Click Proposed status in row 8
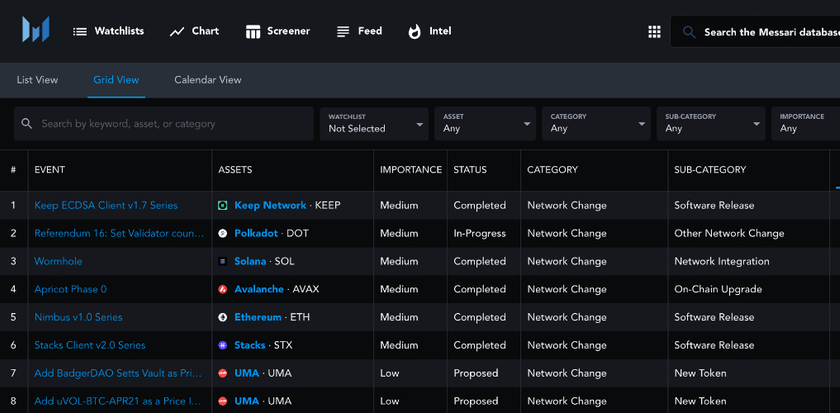Screen dimensions: 840x413 coord(476,401)
